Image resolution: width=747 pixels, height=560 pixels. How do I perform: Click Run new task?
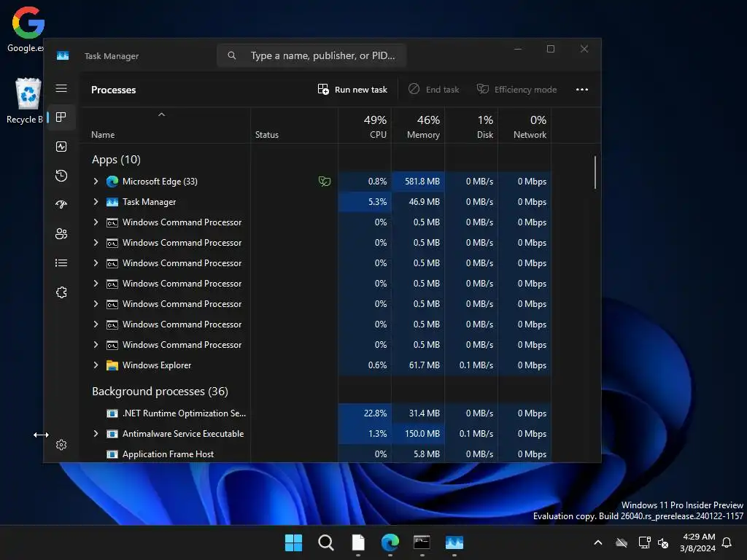point(352,90)
